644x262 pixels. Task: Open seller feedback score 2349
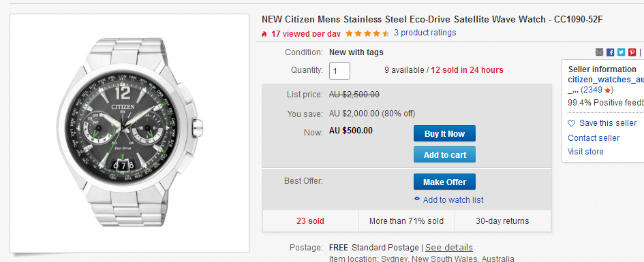[x=593, y=90]
